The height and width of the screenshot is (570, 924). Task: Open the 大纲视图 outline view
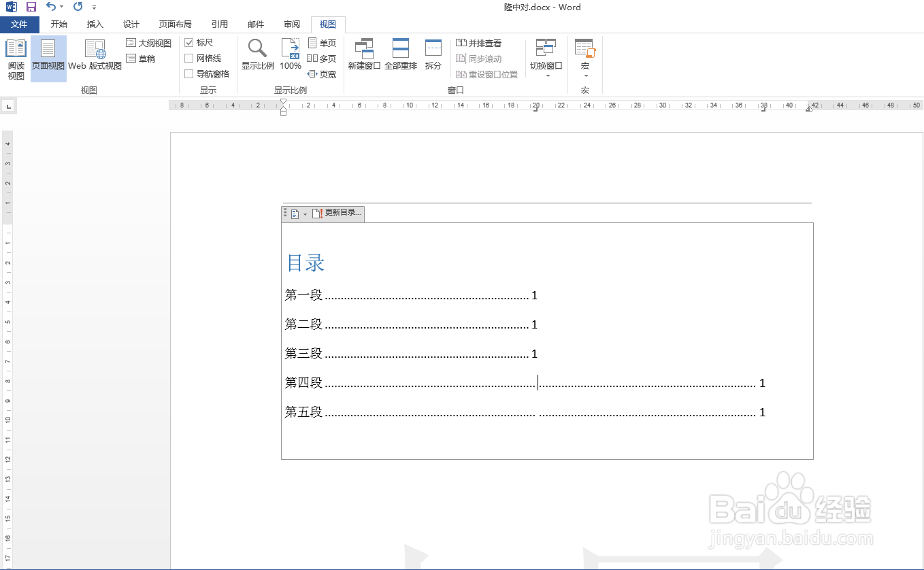pos(148,42)
